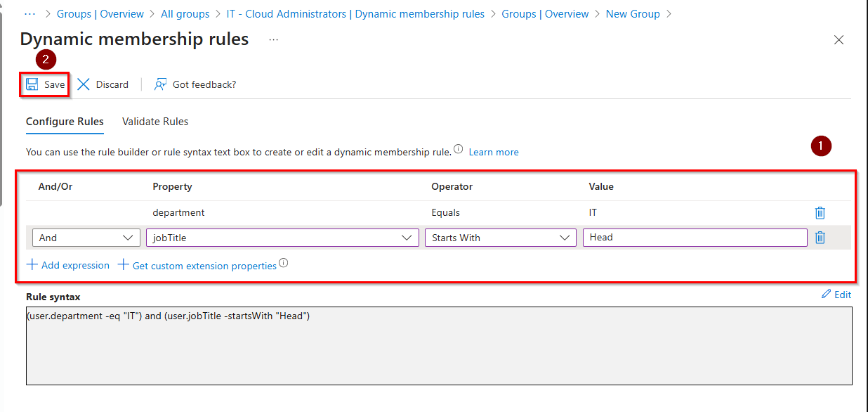Screen dimensions: 868x412
Task: Click the Head value input field
Action: pyautogui.click(x=694, y=238)
